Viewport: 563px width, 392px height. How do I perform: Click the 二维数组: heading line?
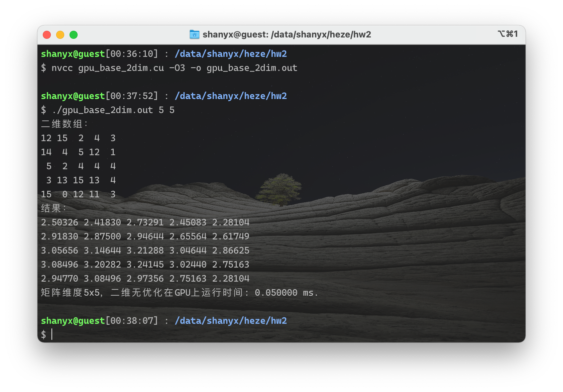[64, 124]
